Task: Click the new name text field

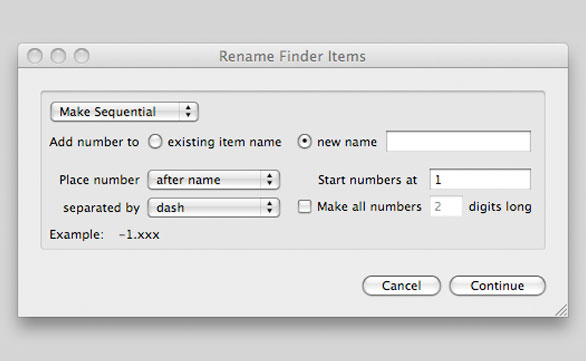Action: [x=458, y=141]
